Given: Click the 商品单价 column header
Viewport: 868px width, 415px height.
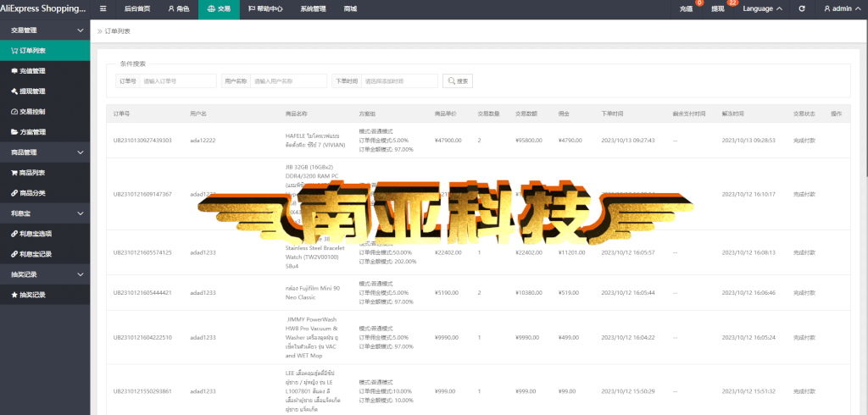Looking at the screenshot, I should 446,113.
